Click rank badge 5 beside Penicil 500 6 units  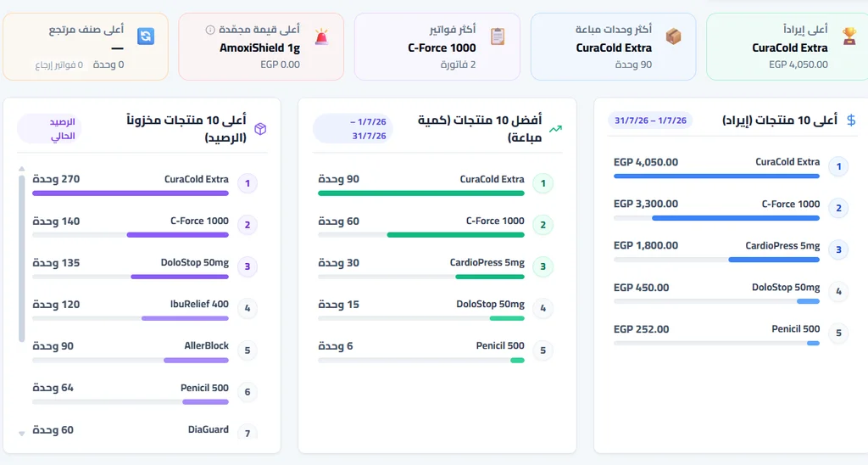[x=542, y=350]
